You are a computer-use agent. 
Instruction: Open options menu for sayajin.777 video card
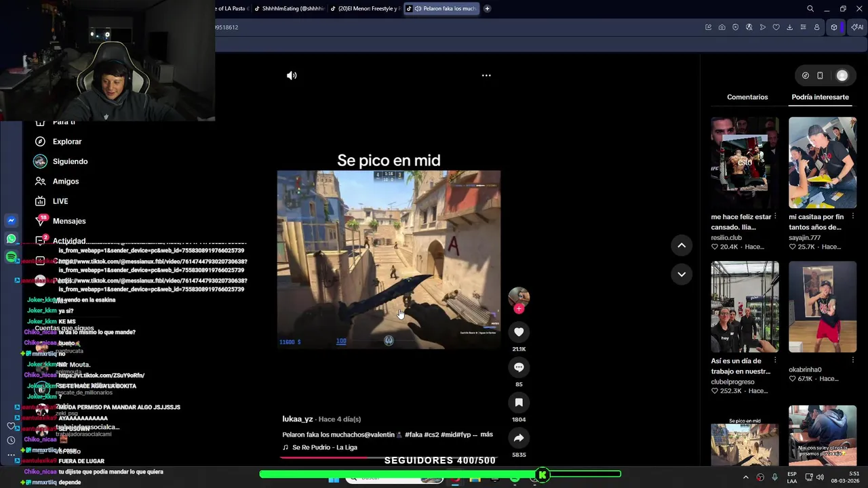point(853,217)
